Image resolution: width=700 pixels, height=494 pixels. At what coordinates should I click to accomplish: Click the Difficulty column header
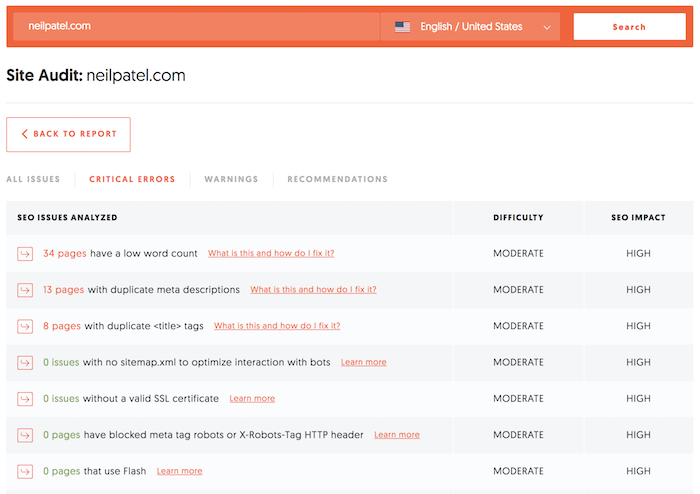tap(518, 218)
